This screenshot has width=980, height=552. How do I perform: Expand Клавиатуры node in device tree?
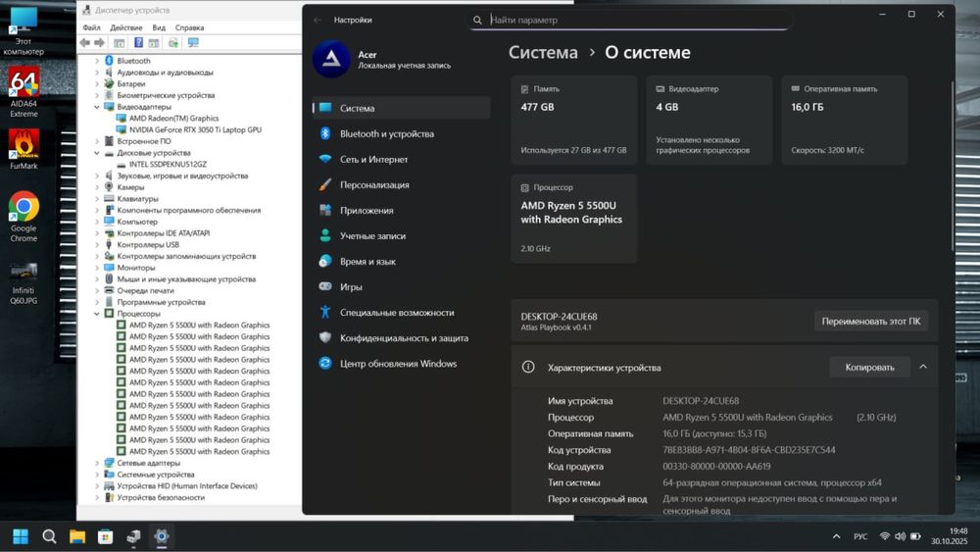(x=97, y=199)
